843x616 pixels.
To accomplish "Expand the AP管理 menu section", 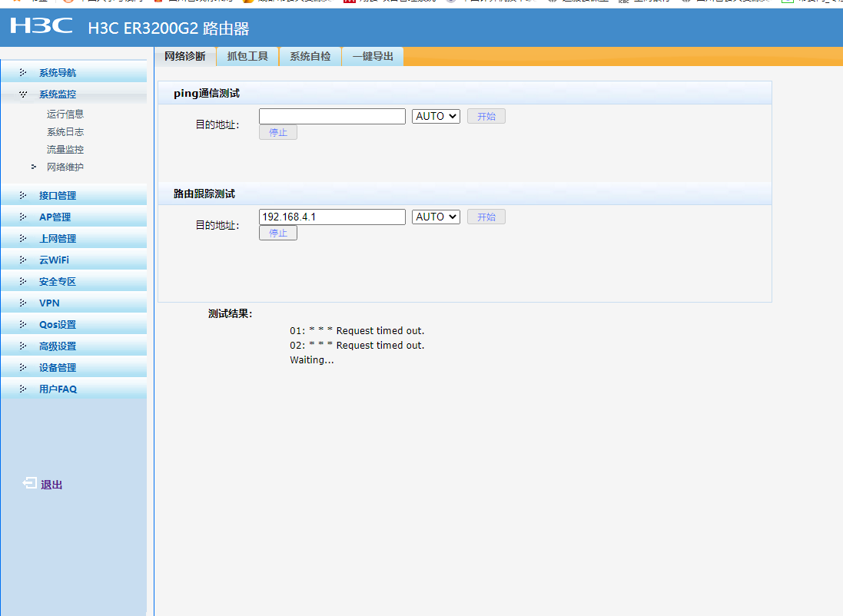I will 74,217.
